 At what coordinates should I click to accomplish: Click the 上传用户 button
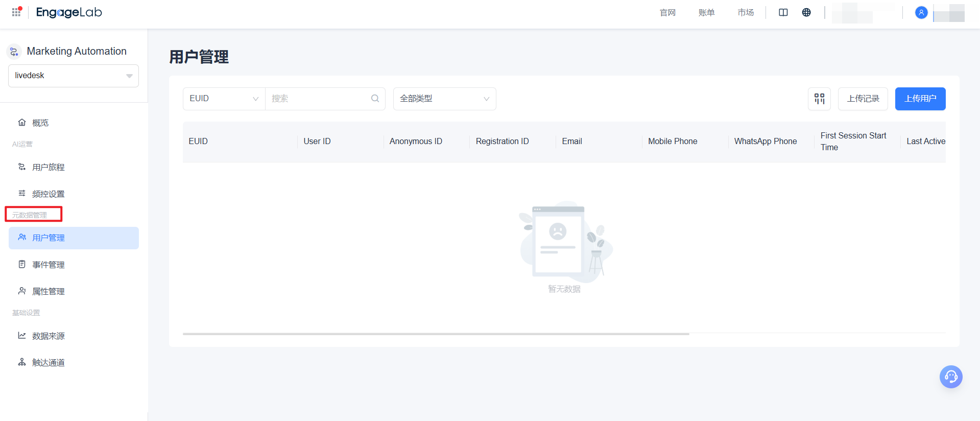coord(920,99)
